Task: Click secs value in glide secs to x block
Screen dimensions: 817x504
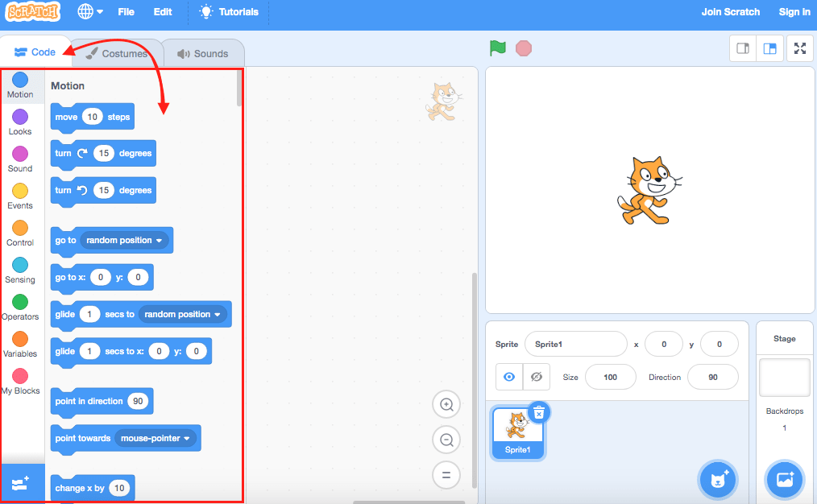Action: coord(89,351)
